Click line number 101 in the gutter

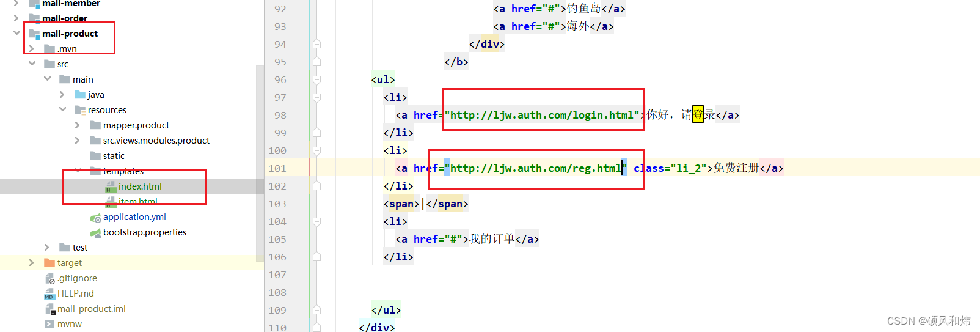277,168
